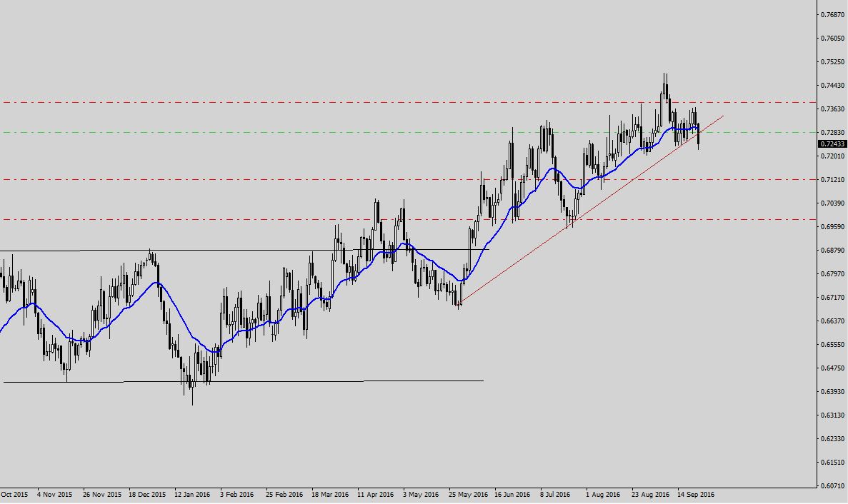Click the 14 Sep 2016 date label

[696, 495]
